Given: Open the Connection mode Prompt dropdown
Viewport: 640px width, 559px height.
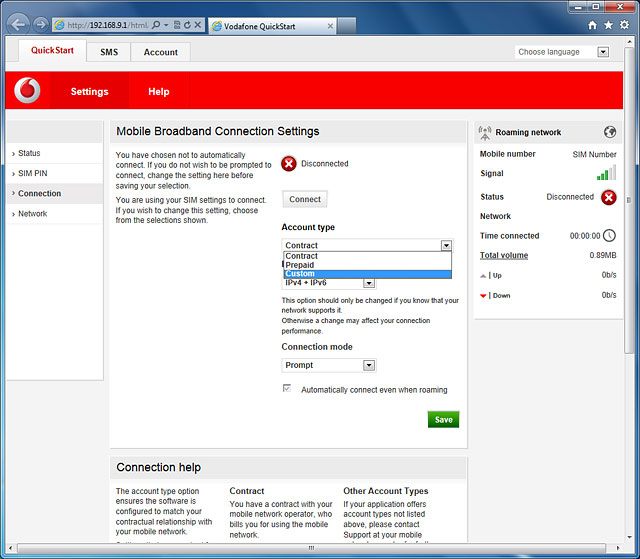Looking at the screenshot, I should coord(328,366).
